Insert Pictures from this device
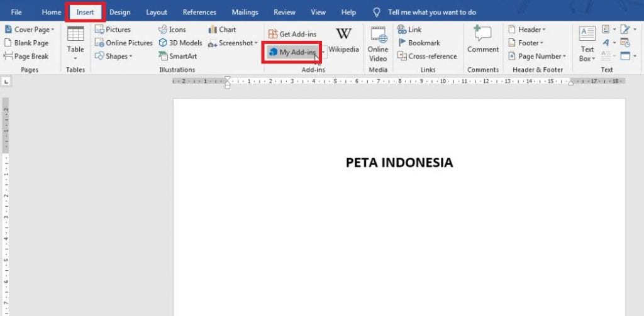 113,30
